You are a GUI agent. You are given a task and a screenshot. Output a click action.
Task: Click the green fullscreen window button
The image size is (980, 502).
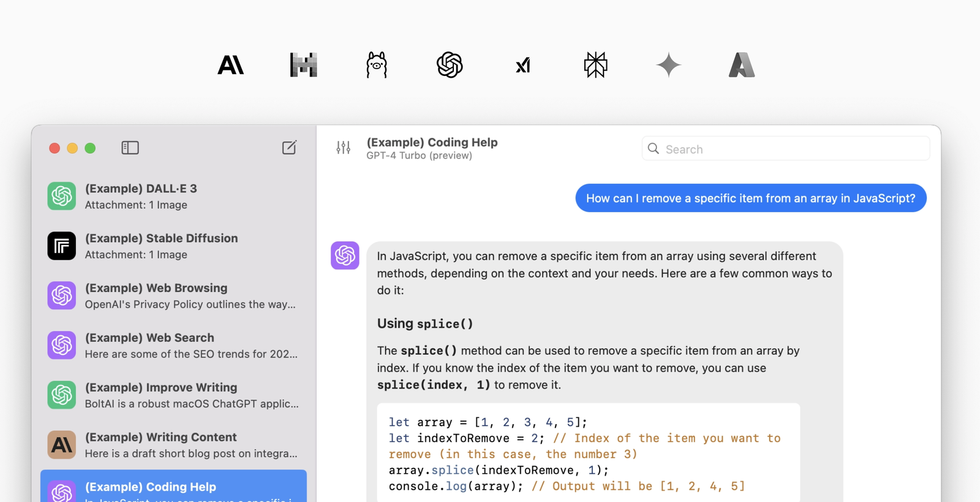coord(90,148)
